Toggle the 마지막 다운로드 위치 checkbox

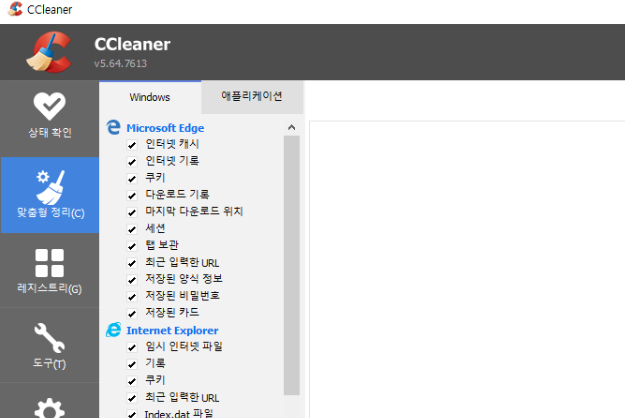[132, 212]
